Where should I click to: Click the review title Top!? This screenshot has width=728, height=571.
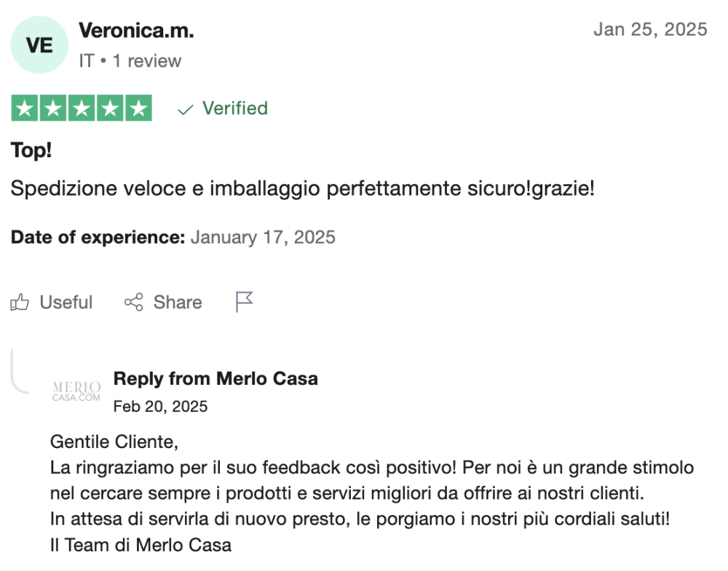click(31, 151)
